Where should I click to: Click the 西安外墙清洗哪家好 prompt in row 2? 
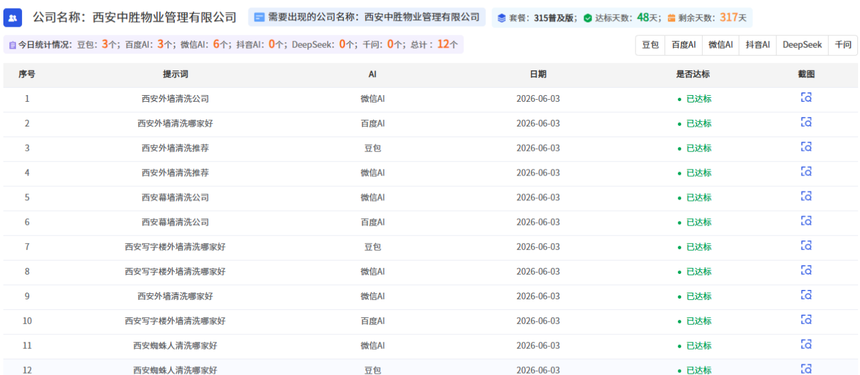[x=175, y=123]
